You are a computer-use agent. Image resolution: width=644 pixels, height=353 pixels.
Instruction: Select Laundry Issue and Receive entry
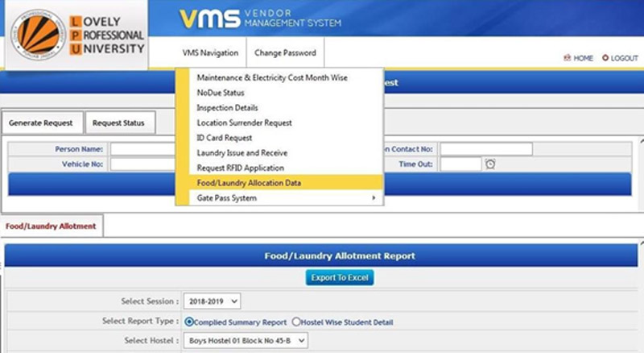coord(242,153)
